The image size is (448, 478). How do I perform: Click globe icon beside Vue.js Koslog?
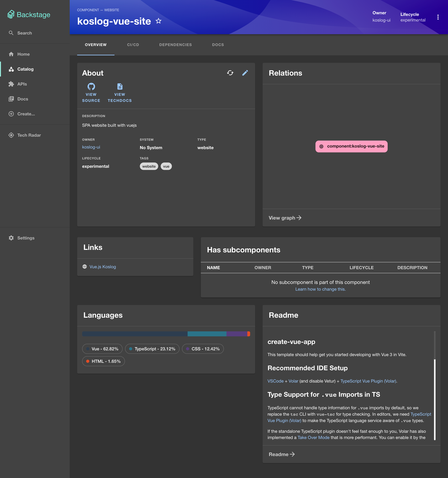click(x=85, y=267)
